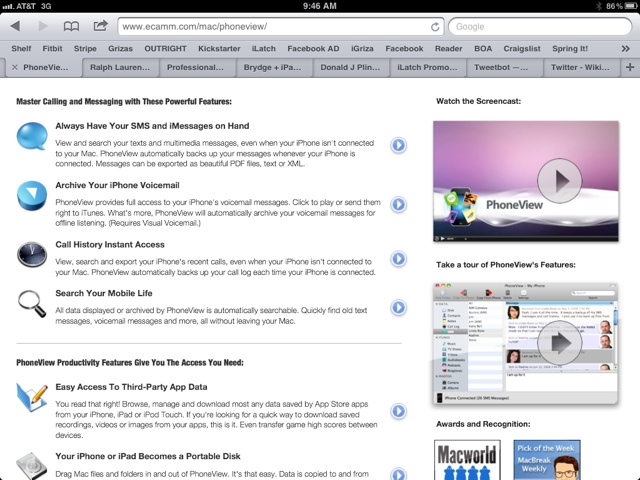640x480 pixels.
Task: Play the PhoneView features tour video
Action: pyautogui.click(x=559, y=343)
